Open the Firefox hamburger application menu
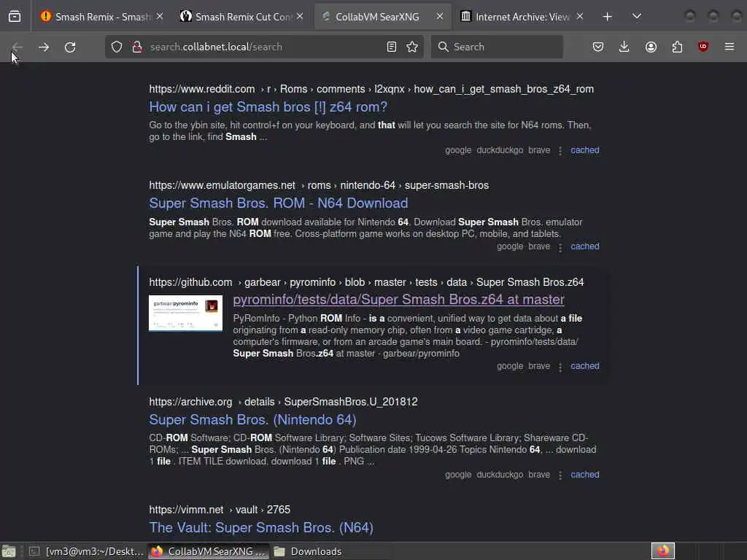Screen dimensions: 747x560 click(x=729, y=47)
